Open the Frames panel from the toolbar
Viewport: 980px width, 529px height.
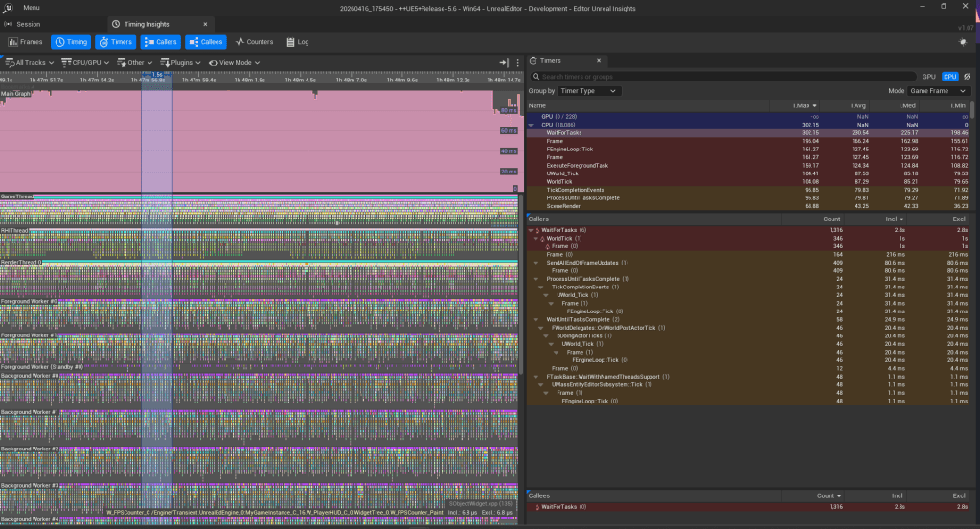pyautogui.click(x=25, y=42)
